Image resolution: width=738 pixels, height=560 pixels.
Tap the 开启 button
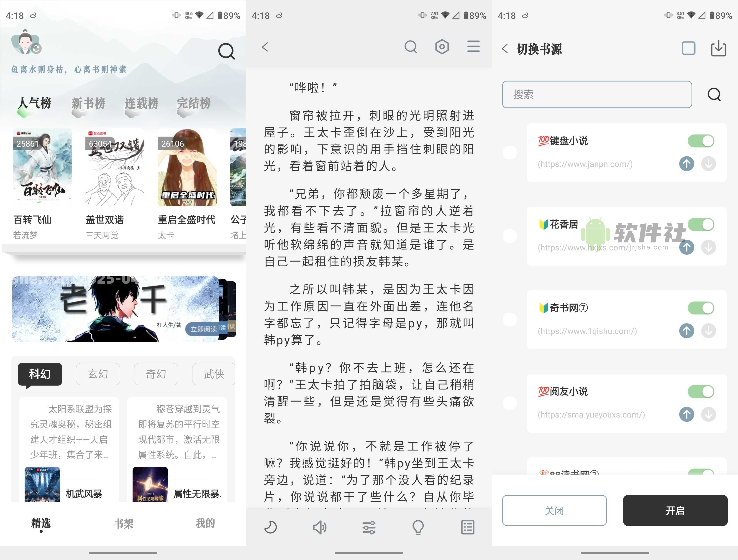(675, 511)
